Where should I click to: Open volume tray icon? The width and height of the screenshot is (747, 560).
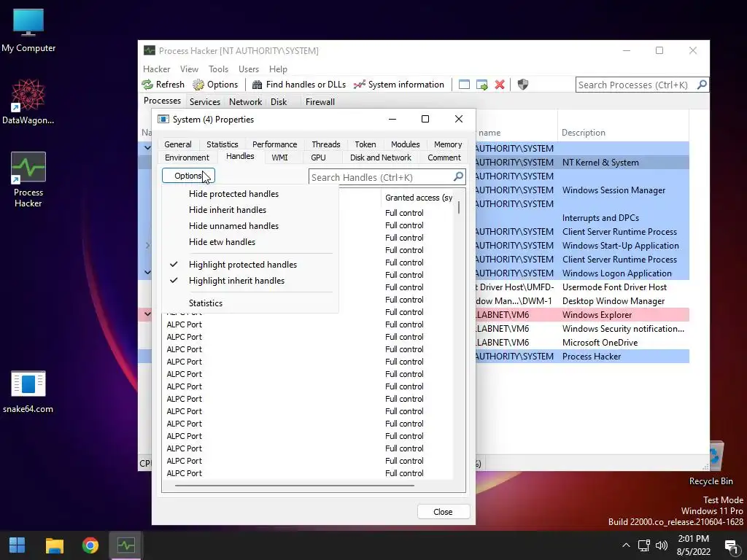[661, 545]
